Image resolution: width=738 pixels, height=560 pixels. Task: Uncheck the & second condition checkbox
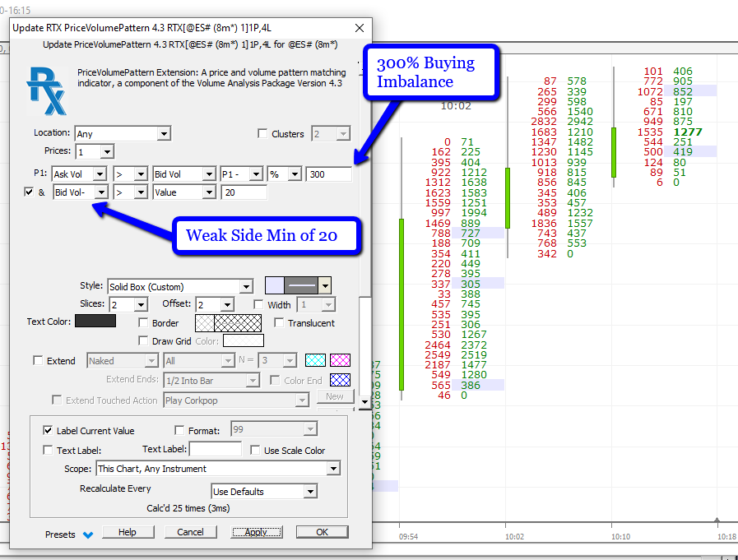click(x=29, y=192)
